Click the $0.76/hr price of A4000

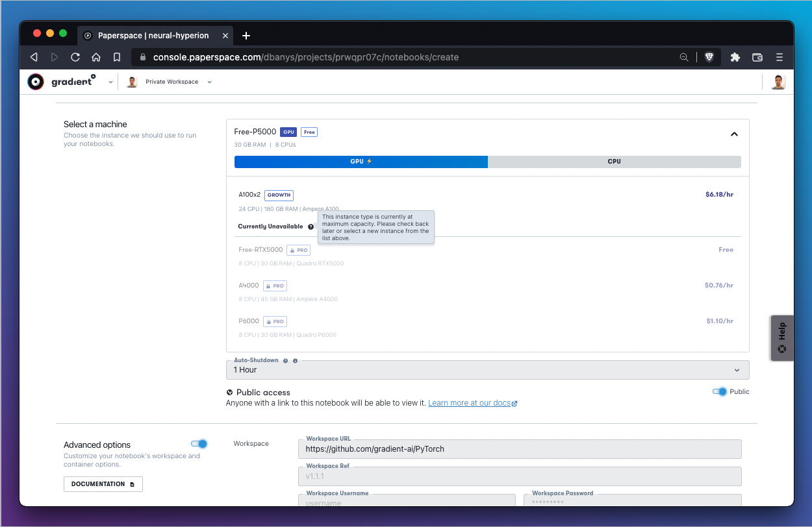tap(719, 286)
